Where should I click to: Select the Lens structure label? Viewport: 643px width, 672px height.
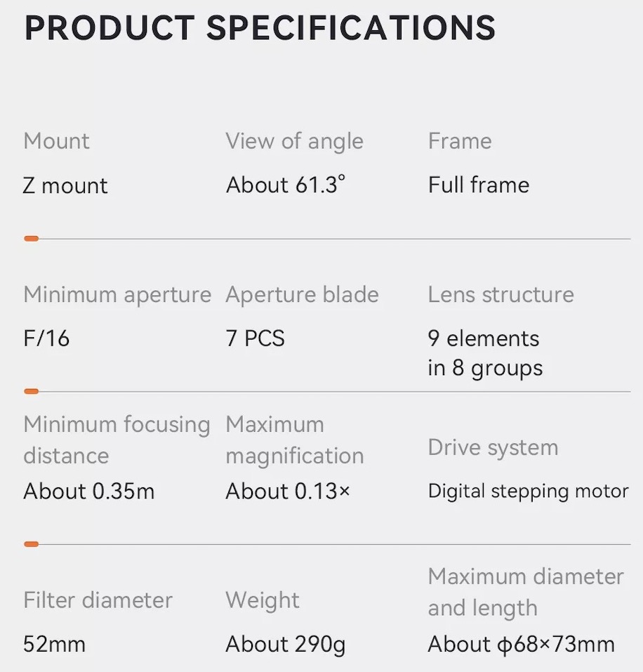click(501, 295)
